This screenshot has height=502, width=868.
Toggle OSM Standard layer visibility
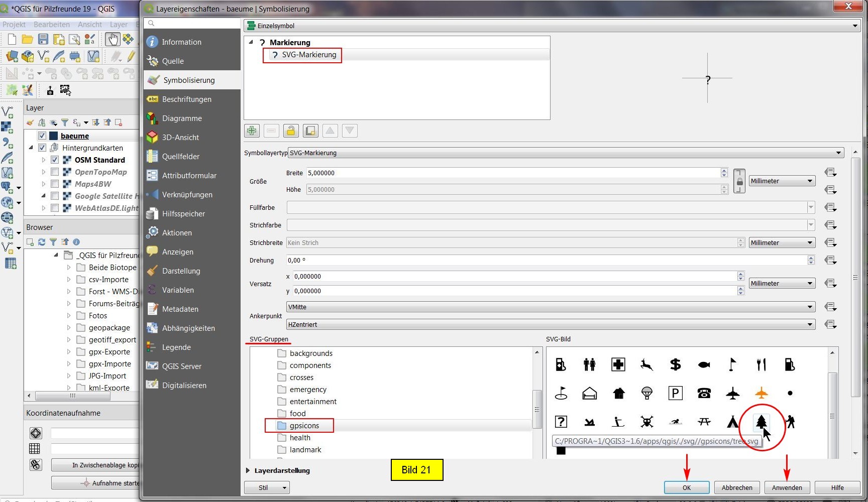55,160
